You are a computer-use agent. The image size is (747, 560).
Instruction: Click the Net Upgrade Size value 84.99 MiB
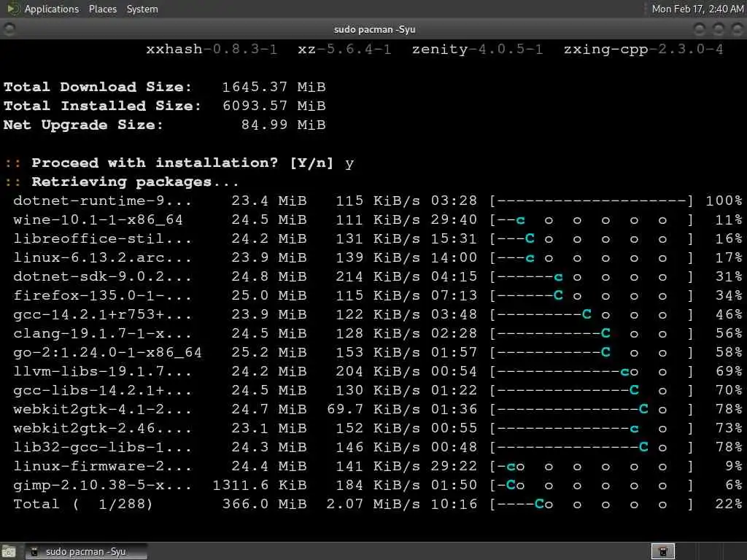(x=284, y=125)
